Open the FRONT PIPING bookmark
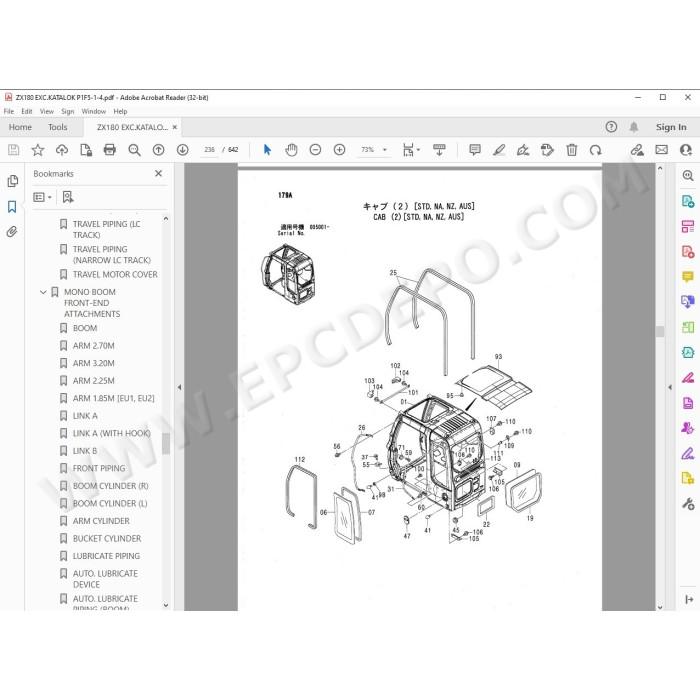 point(99,468)
